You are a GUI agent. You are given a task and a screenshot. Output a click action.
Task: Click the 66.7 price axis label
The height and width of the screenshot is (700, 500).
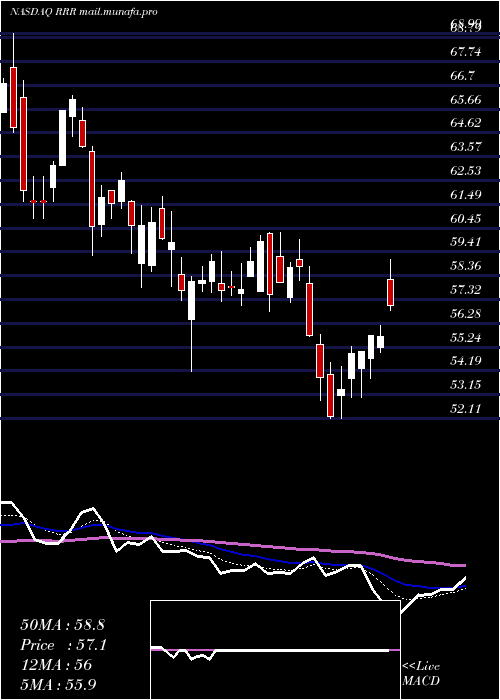(x=462, y=75)
